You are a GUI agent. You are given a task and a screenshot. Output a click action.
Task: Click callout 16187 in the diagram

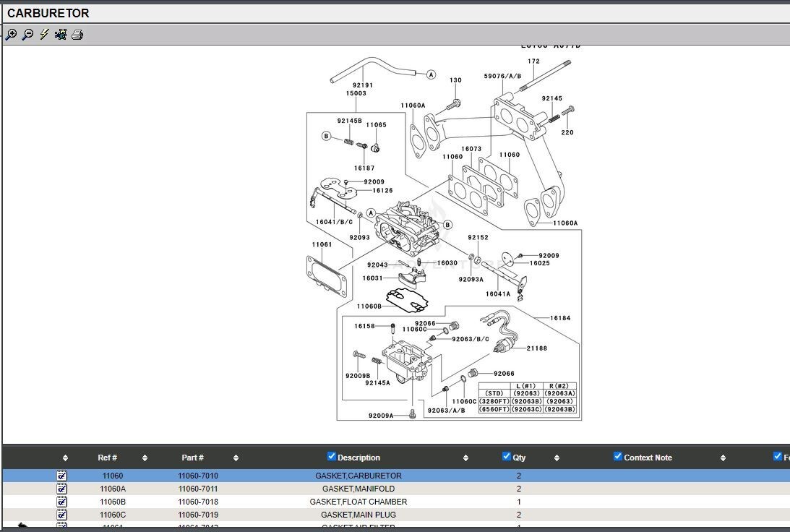point(364,168)
